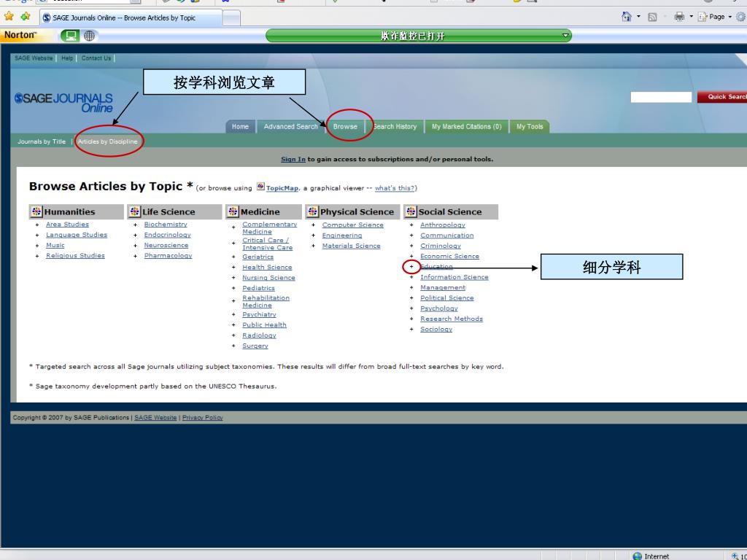Open the Pharmacology topic
Viewport: 747px width, 560px height.
click(x=169, y=256)
